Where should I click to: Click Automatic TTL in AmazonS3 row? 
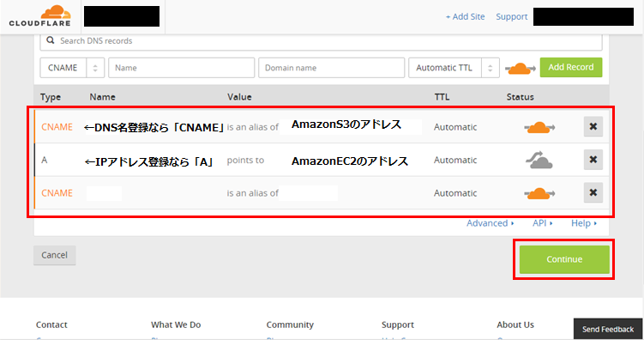coord(455,127)
